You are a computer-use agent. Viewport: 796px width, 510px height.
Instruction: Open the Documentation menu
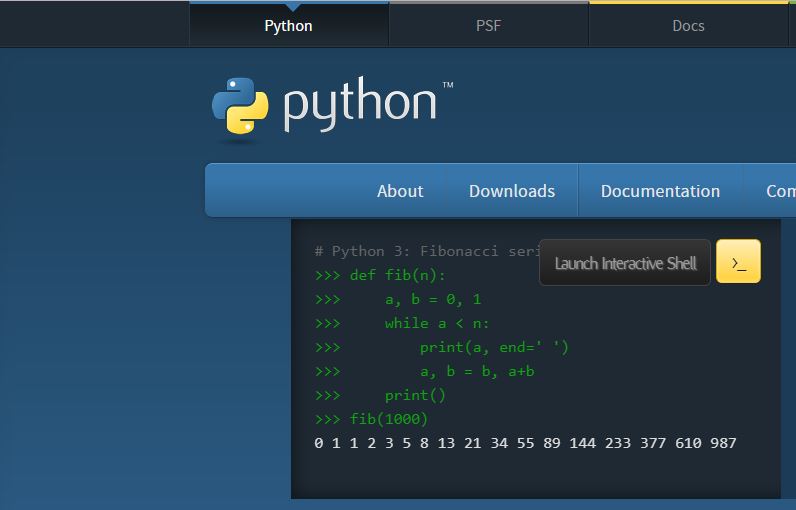point(660,191)
